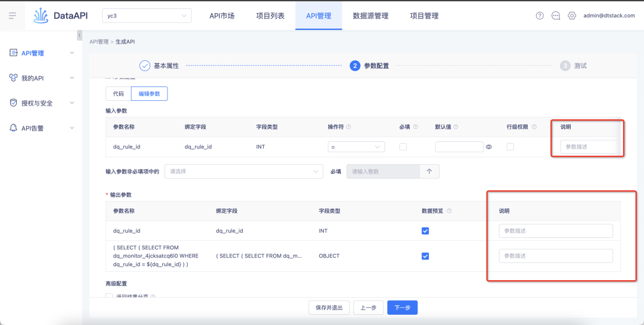Screen dimensions: 644x325
Task: Open the settings gear icon
Action: pos(572,16)
